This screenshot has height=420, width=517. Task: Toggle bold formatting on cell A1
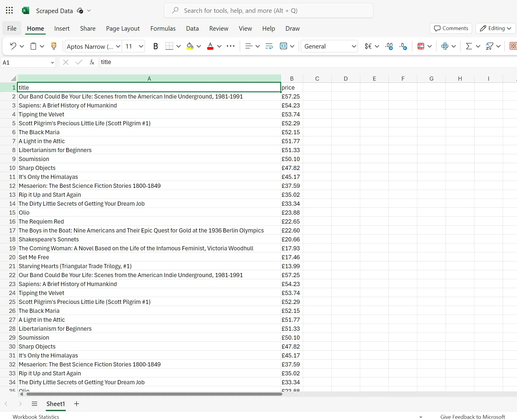(156, 46)
